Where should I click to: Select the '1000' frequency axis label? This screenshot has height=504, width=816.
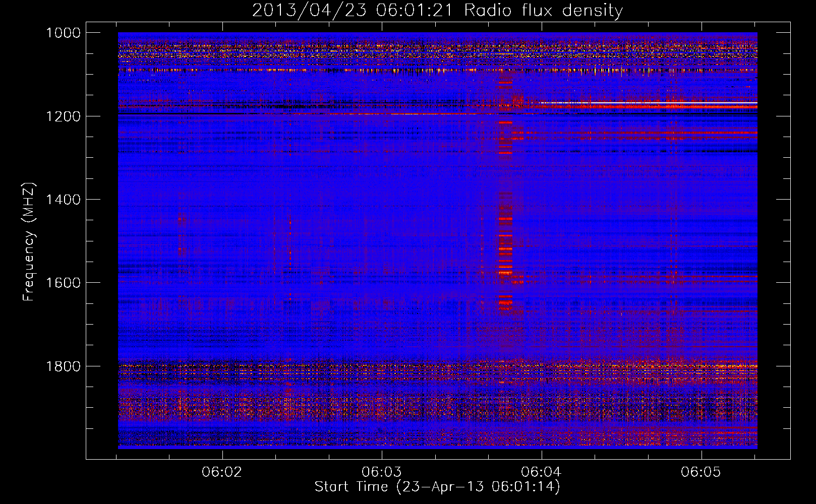pyautogui.click(x=63, y=33)
